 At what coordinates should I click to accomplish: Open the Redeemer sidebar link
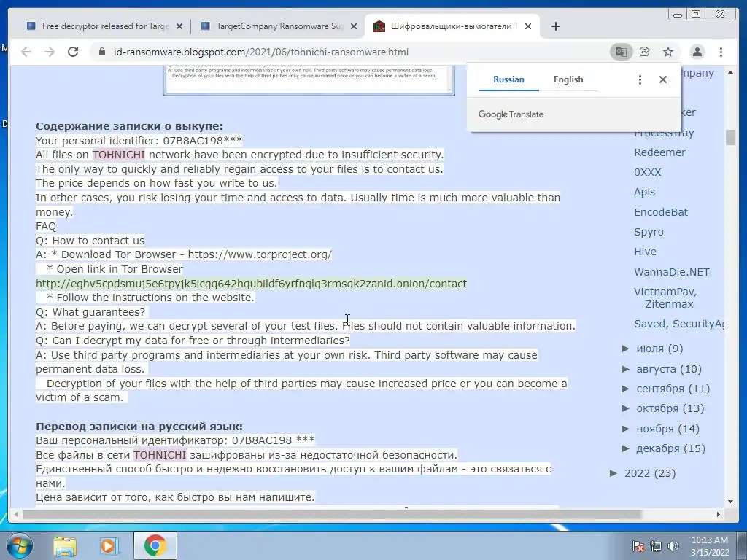(x=659, y=152)
